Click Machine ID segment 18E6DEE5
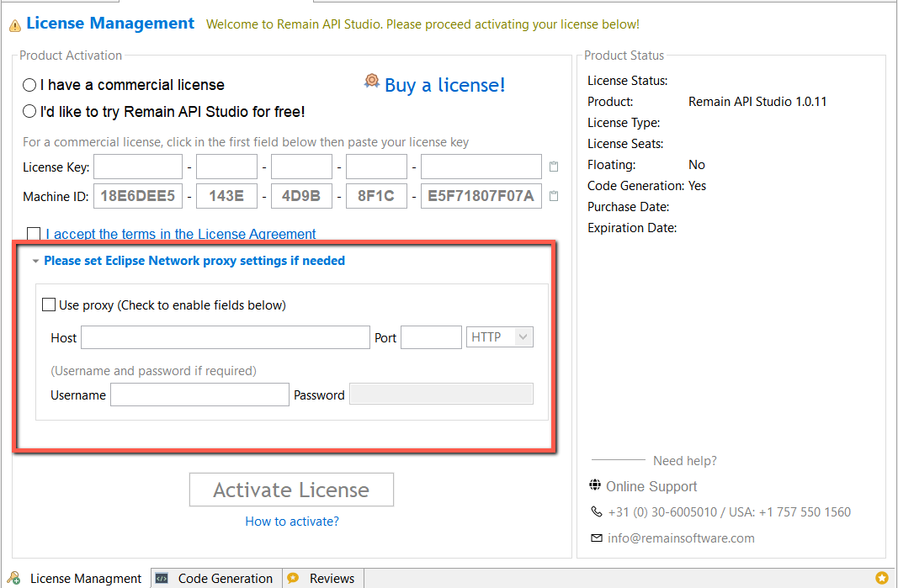This screenshot has height=588, width=898. [x=138, y=196]
